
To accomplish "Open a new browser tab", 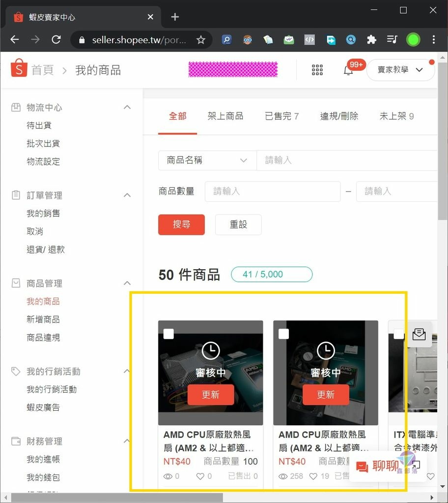I will tap(175, 17).
